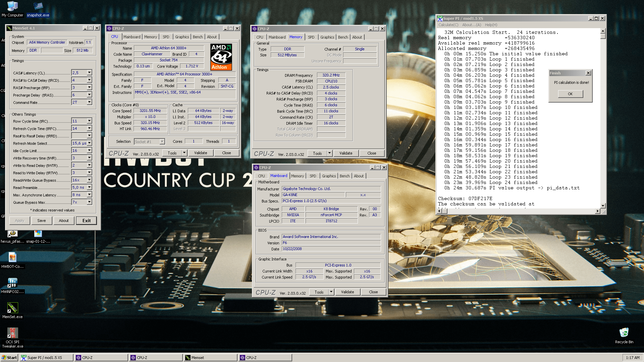Expand the Idle Cycle Limit dropdown
The width and height of the screenshot is (644, 362).
click(x=90, y=150)
